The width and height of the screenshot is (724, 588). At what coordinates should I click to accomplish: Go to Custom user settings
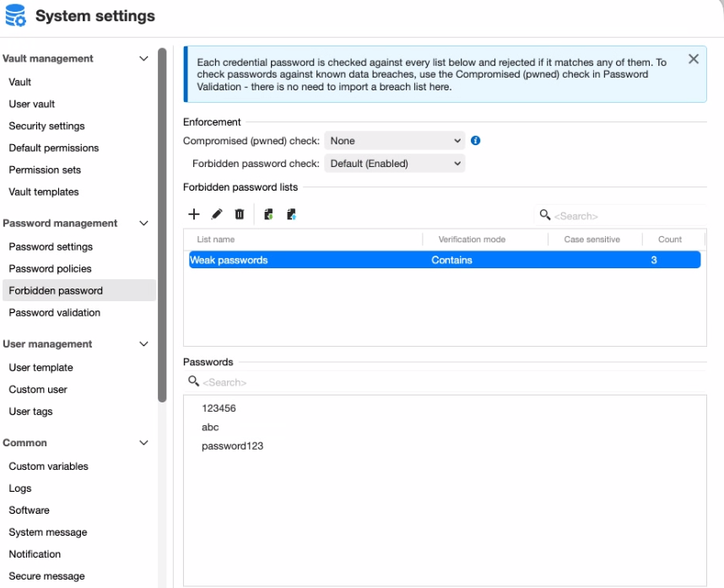(x=38, y=390)
